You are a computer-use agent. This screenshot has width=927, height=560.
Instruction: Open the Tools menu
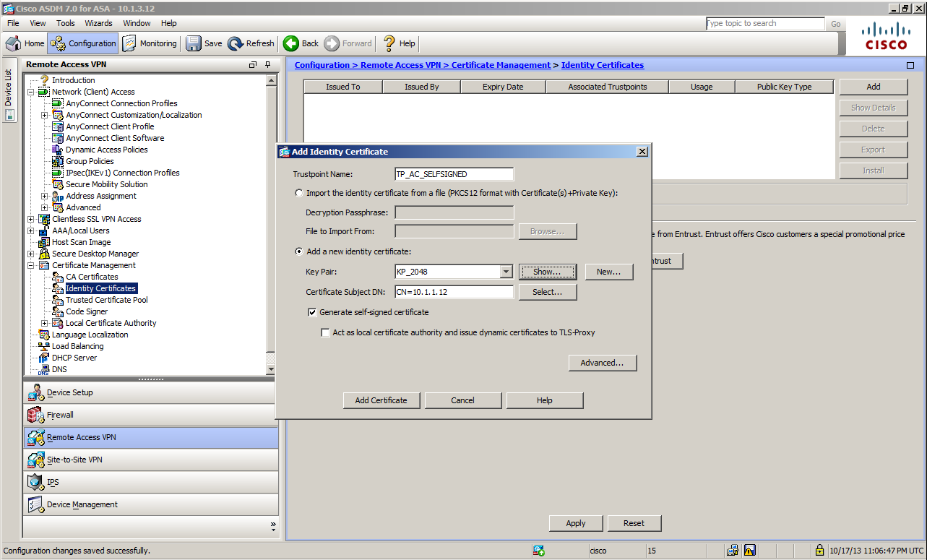pos(66,23)
